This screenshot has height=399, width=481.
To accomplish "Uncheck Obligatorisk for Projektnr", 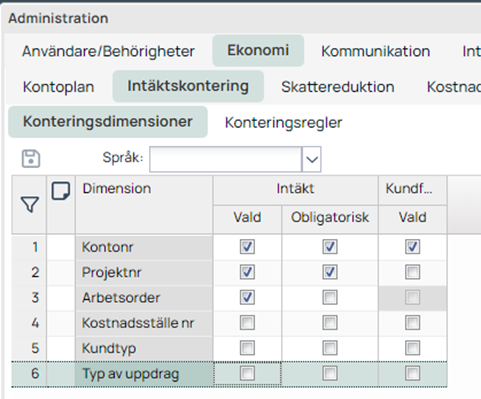I will [x=330, y=272].
